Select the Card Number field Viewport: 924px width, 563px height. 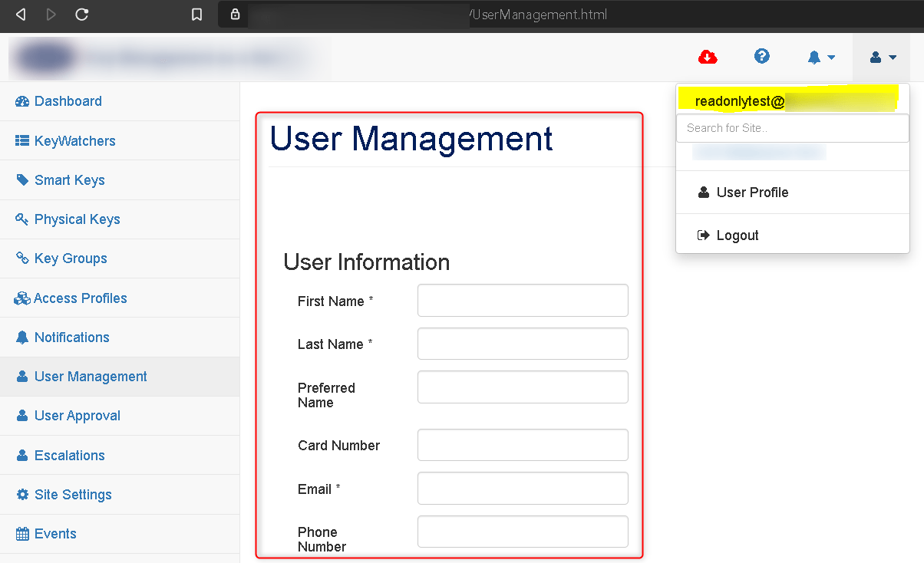(x=523, y=445)
